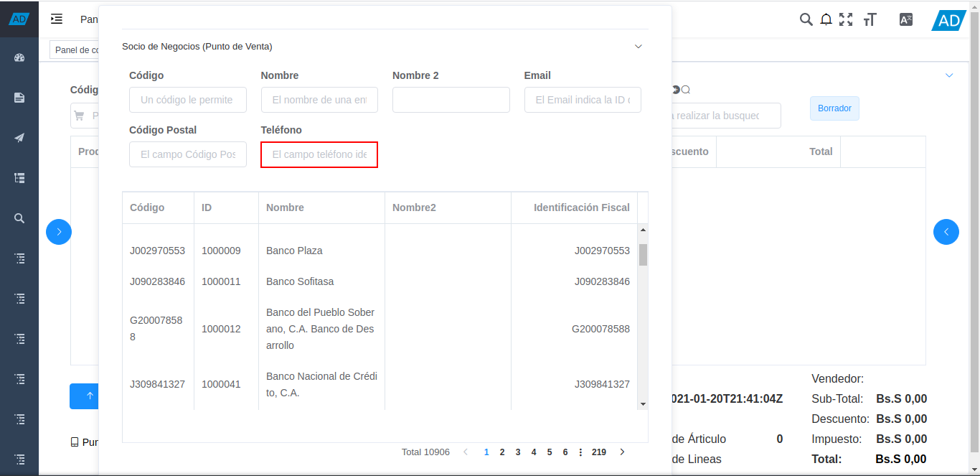Viewport: 980px width, 476px height.
Task: Jump forward with the pagination ellipsis
Action: point(580,452)
